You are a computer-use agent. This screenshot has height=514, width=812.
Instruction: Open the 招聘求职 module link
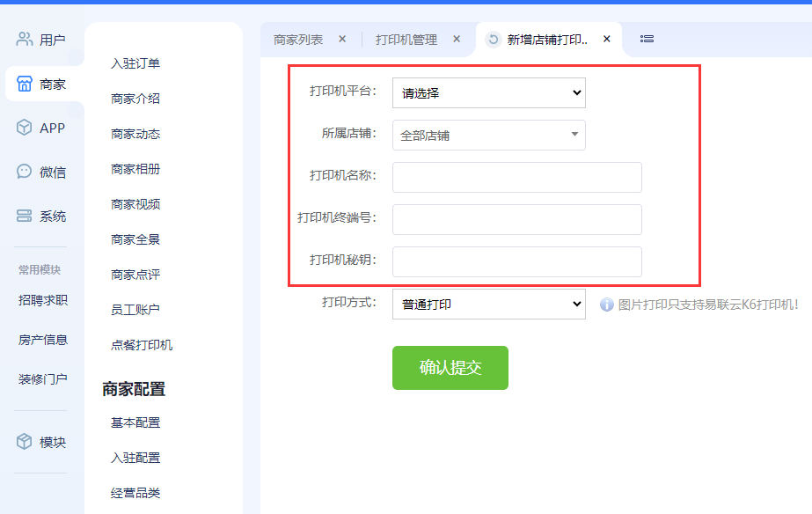tap(43, 300)
